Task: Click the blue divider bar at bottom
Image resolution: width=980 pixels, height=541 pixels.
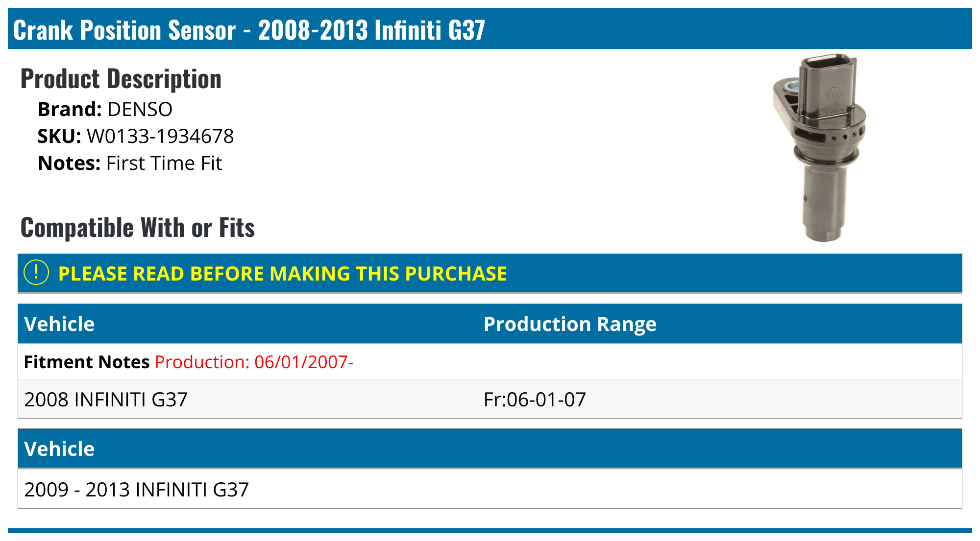Action: pyautogui.click(x=490, y=530)
